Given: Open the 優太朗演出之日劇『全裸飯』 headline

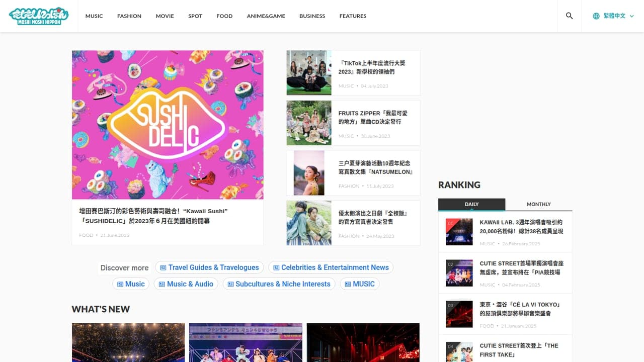Looking at the screenshot, I should (373, 217).
